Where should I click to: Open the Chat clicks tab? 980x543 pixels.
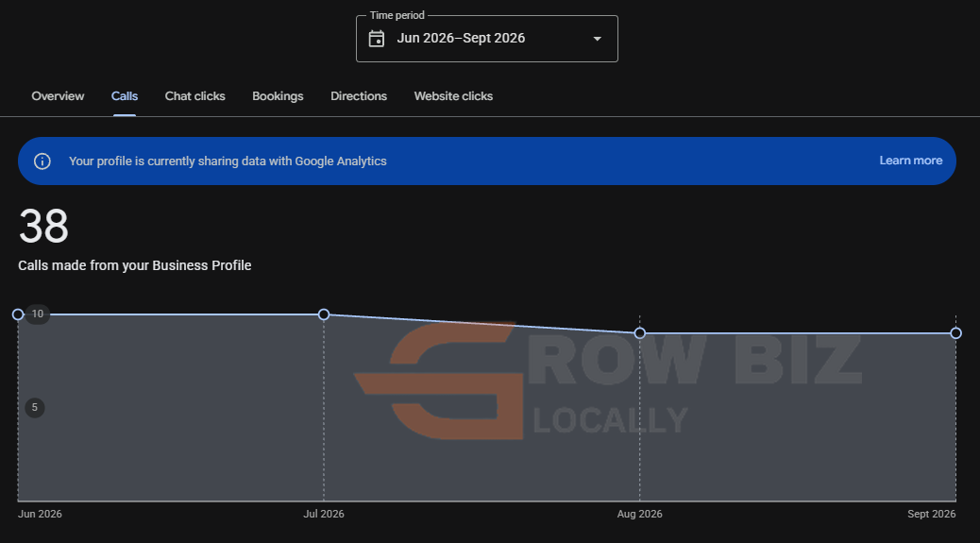click(195, 96)
